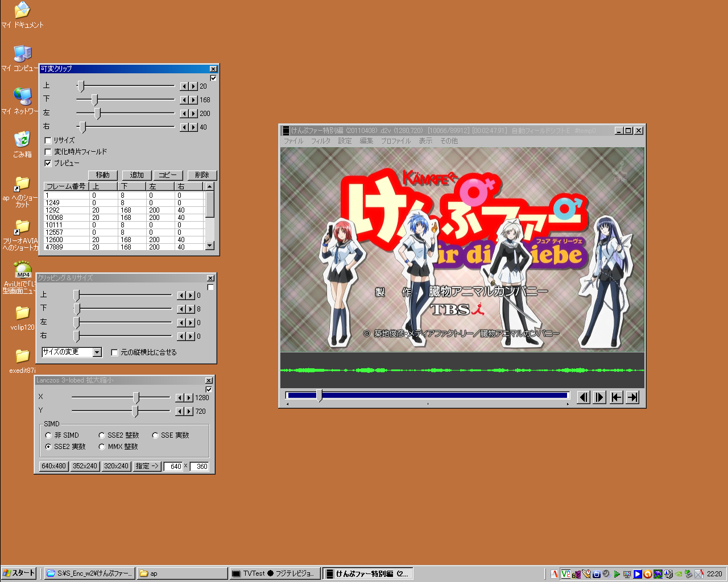Image resolution: width=728 pixels, height=582 pixels.
Task: Click the purple bug tray icon
Action: (576, 574)
